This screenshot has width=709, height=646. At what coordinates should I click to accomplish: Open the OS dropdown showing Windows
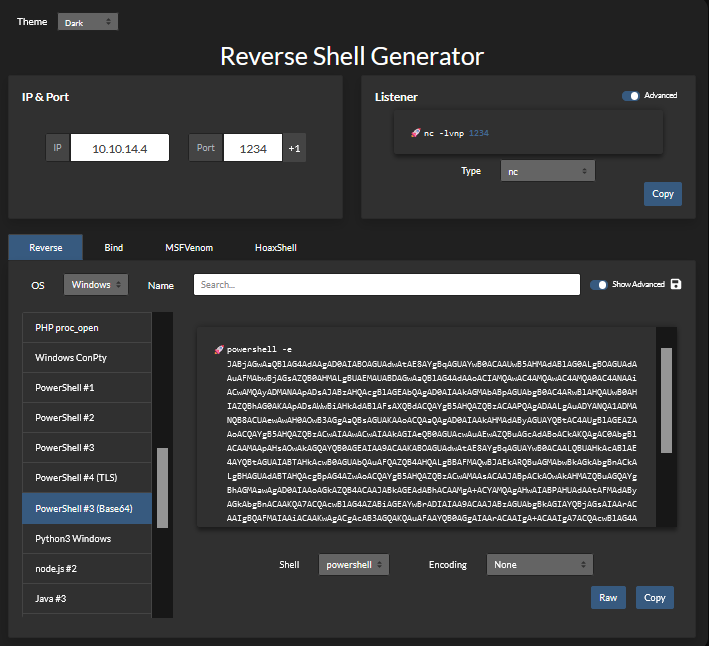[96, 284]
